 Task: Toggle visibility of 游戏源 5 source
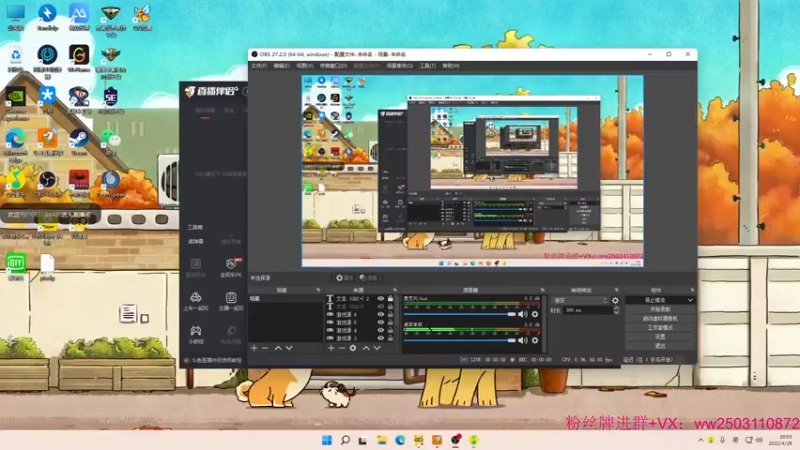click(381, 322)
